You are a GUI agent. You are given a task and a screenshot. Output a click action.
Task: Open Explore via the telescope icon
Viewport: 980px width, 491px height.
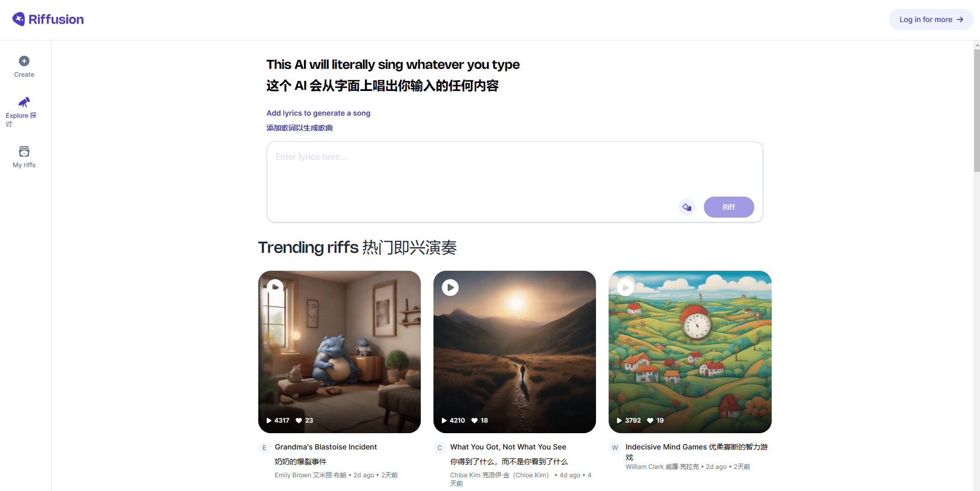[24, 103]
